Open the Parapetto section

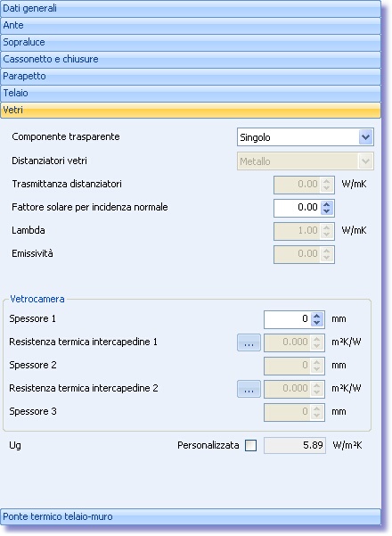tap(191, 76)
